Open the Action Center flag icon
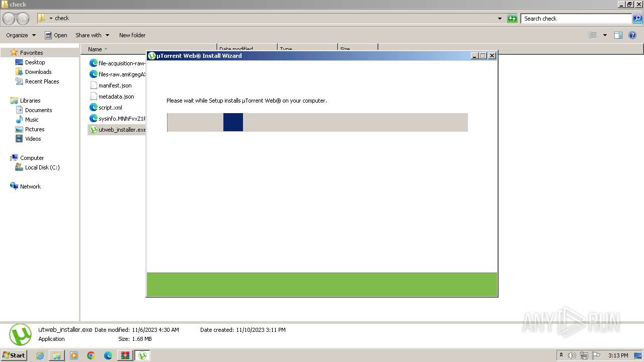 pyautogui.click(x=596, y=355)
